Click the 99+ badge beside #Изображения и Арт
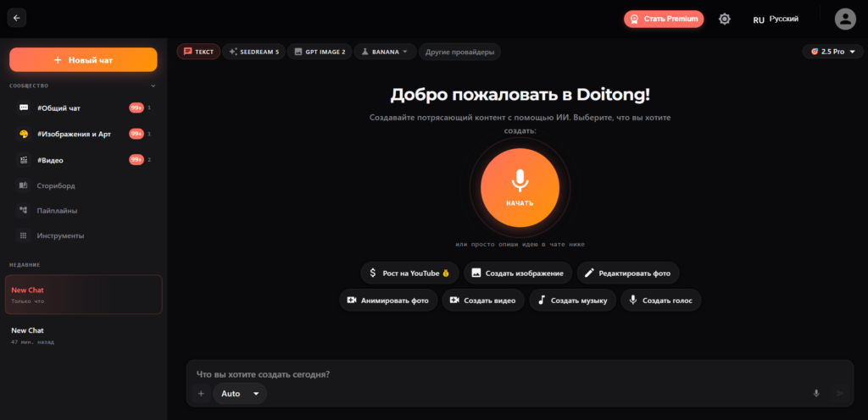 pyautogui.click(x=136, y=134)
